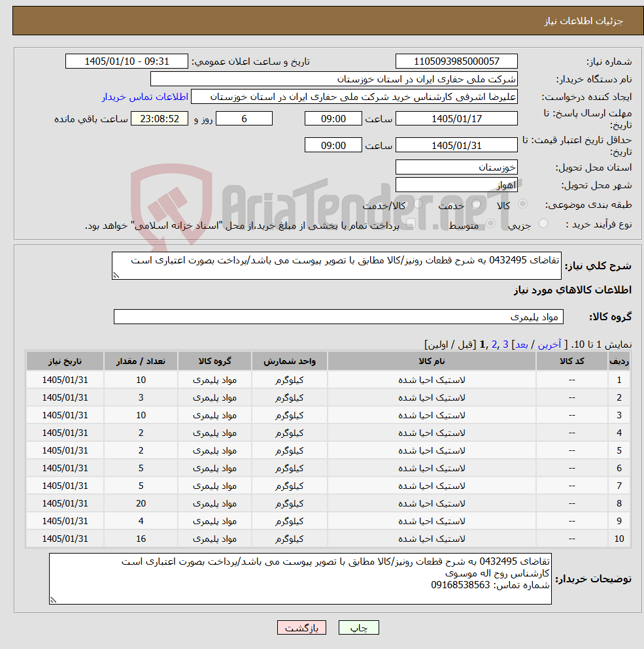
Task: Click the price validity date field 1405/01/31
Action: pos(456,145)
